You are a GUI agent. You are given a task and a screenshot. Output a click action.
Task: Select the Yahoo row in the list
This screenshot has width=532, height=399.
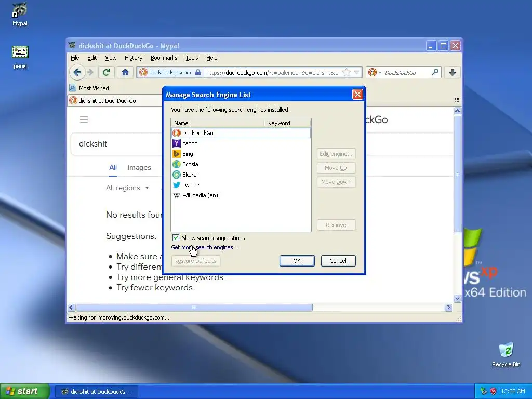(241, 143)
